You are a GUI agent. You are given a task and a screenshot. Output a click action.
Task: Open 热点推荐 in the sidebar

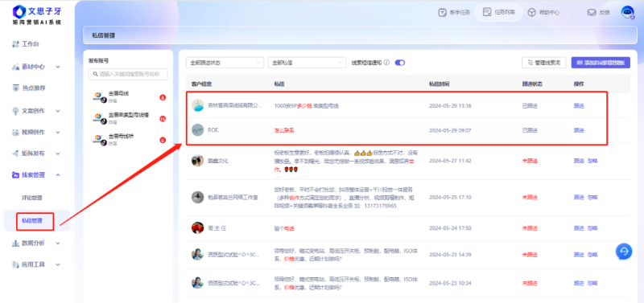29,88
